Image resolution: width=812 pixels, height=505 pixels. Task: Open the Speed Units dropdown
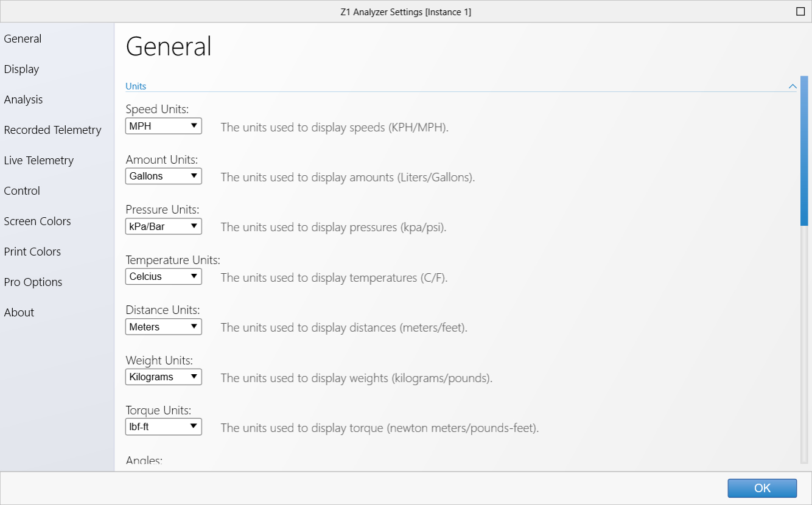tap(164, 126)
